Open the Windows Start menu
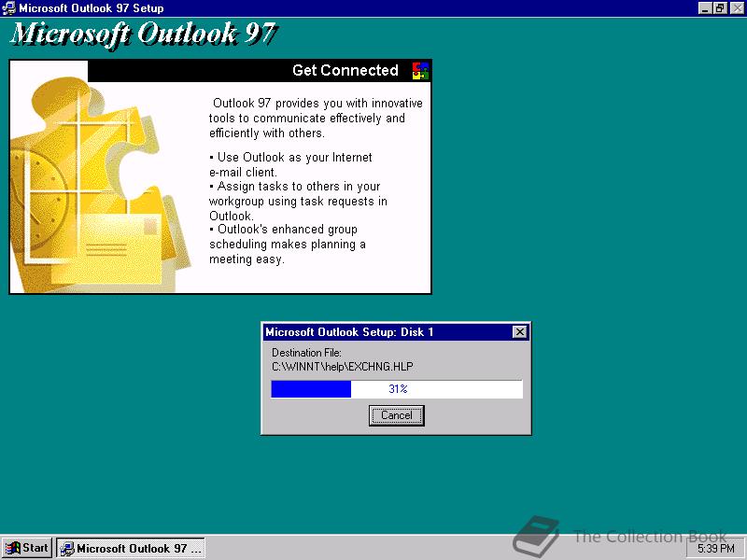747x560 pixels. [x=27, y=548]
